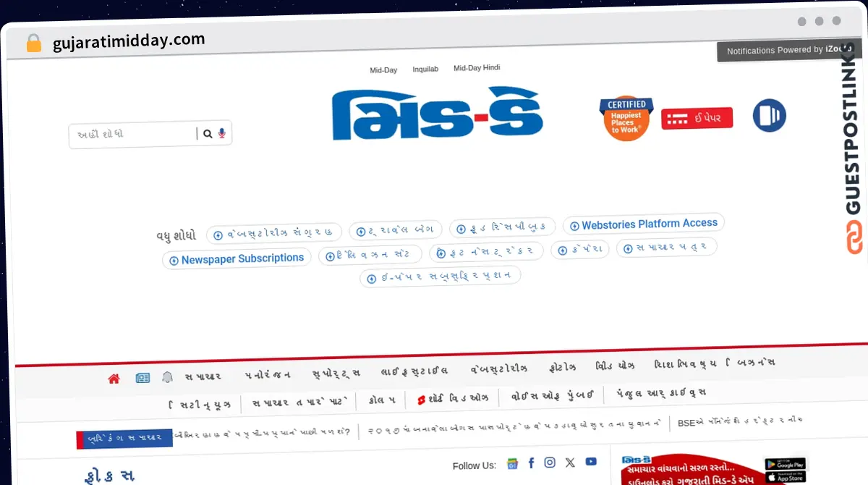Open the ticker headline starting with BSE
Image resolution: width=868 pixels, height=485 pixels.
pos(740,421)
